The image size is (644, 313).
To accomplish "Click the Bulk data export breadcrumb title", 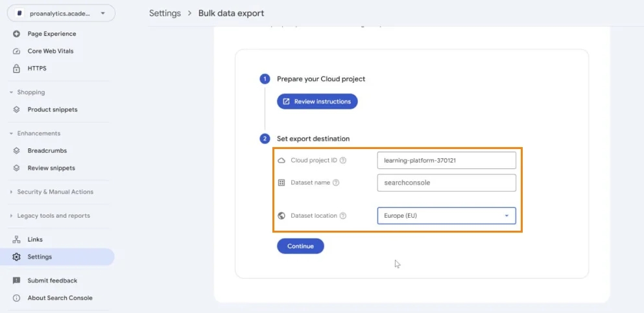I will tap(232, 13).
